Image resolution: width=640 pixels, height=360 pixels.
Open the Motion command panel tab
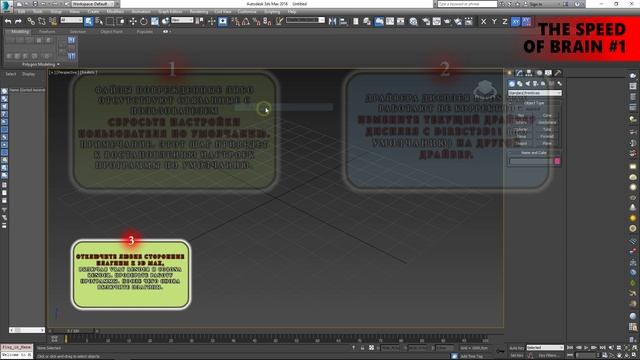[x=539, y=73]
